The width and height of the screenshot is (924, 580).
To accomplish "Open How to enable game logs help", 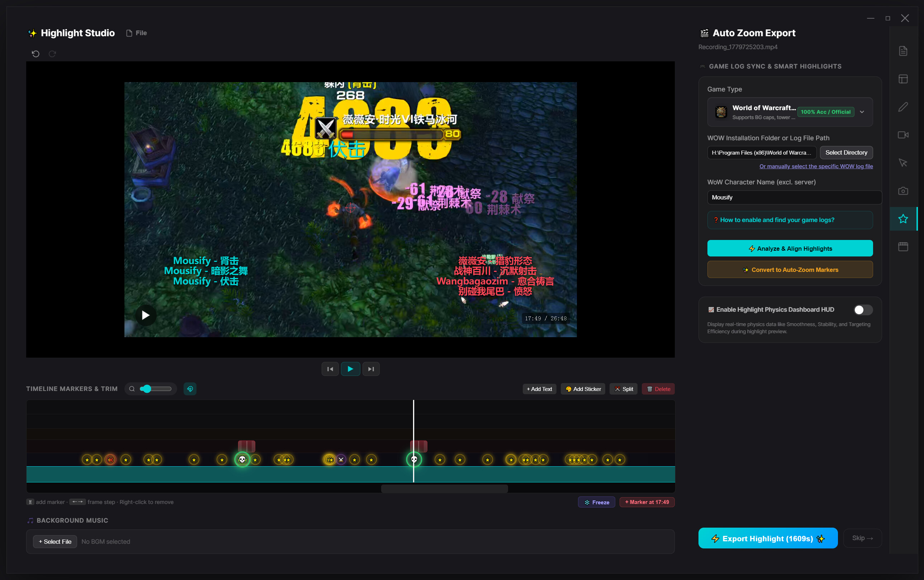I will [x=790, y=220].
